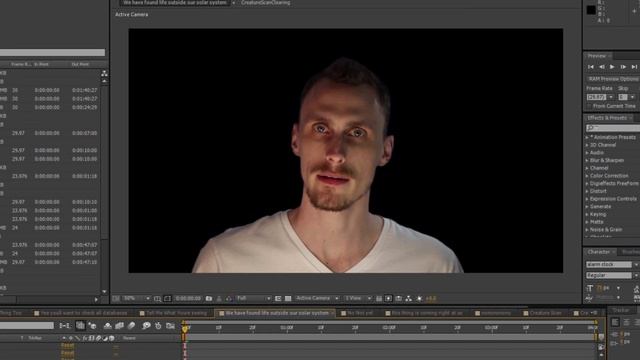The width and height of the screenshot is (640, 360).
Task: Click the Preview Last Frame button
Action: [x=634, y=67]
